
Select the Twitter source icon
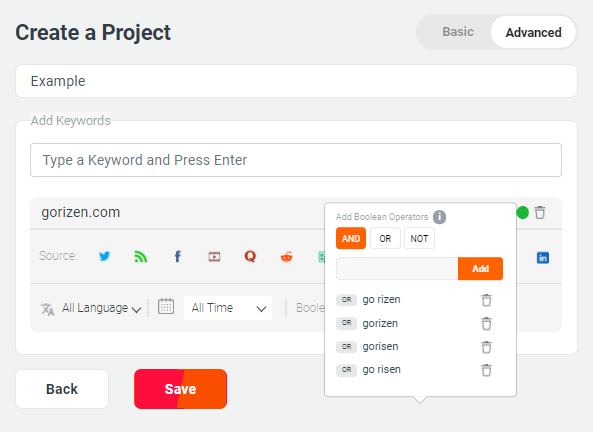click(104, 256)
